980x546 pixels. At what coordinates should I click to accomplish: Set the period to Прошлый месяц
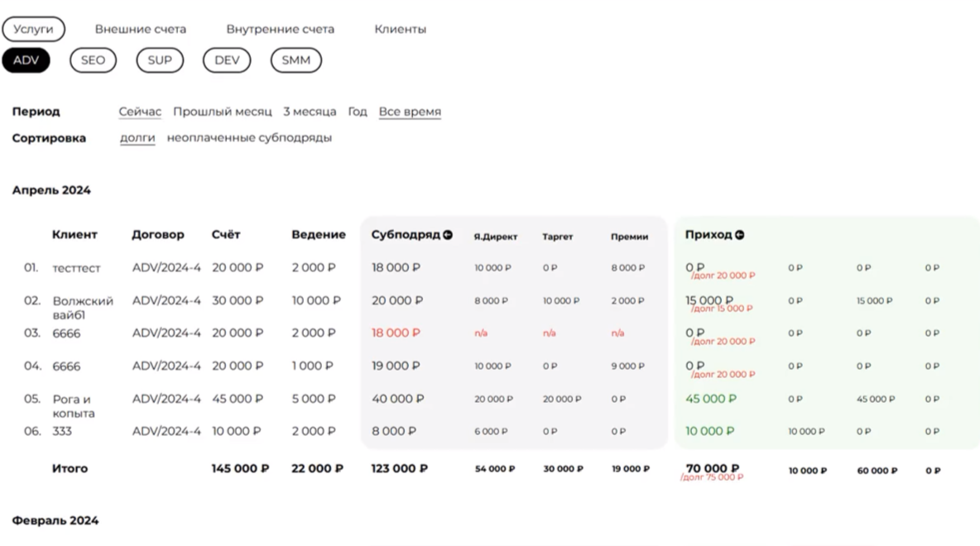222,112
